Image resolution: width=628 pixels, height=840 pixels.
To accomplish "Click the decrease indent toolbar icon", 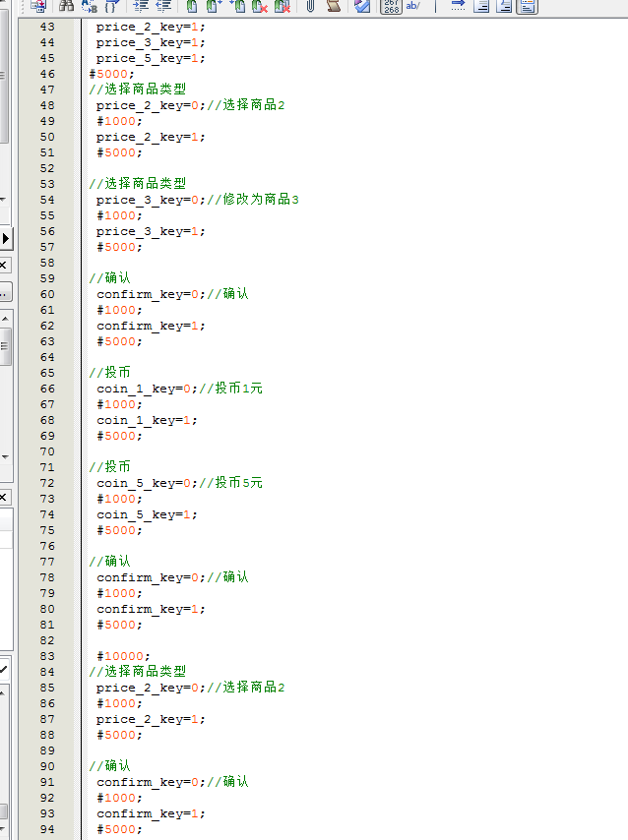I will [163, 6].
